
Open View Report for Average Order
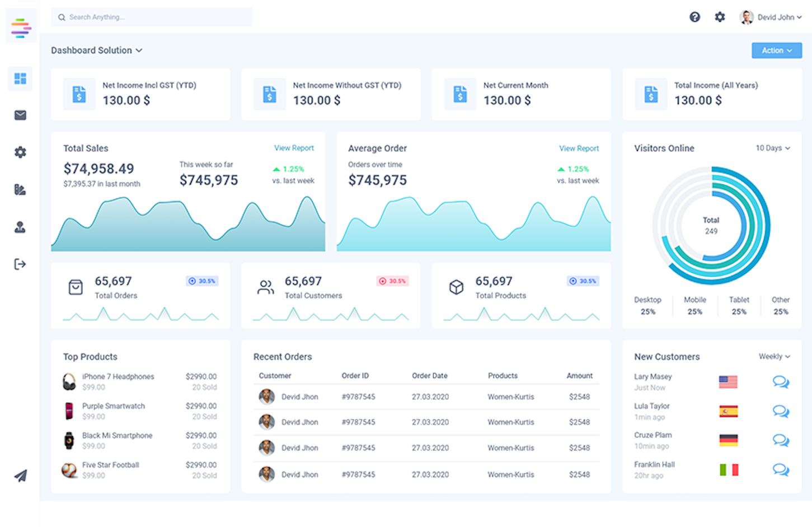coord(579,148)
